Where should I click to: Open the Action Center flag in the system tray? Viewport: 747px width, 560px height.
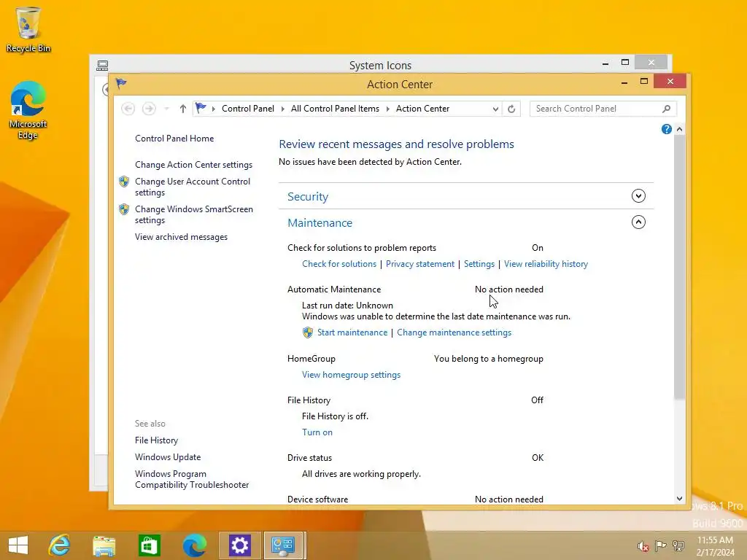point(660,546)
